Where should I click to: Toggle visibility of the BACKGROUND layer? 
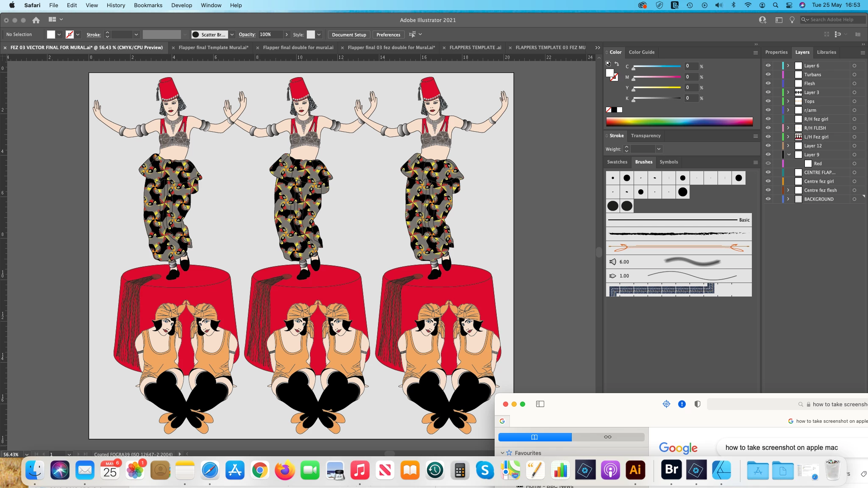768,199
